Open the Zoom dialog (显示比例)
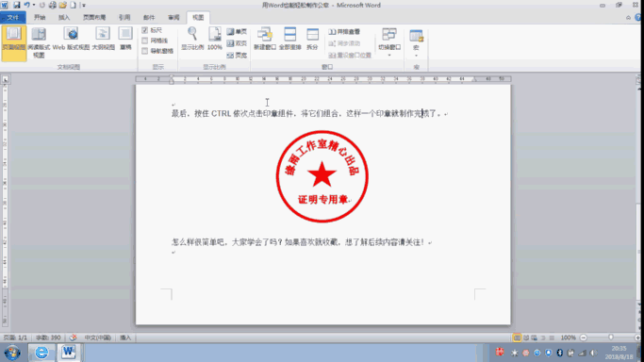This screenshot has width=644, height=362. tap(192, 39)
